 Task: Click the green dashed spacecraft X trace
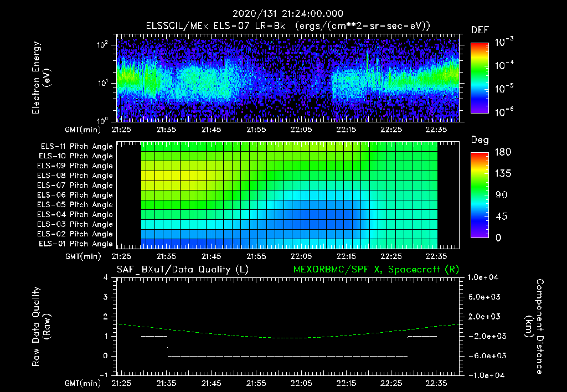pyautogui.click(x=288, y=331)
